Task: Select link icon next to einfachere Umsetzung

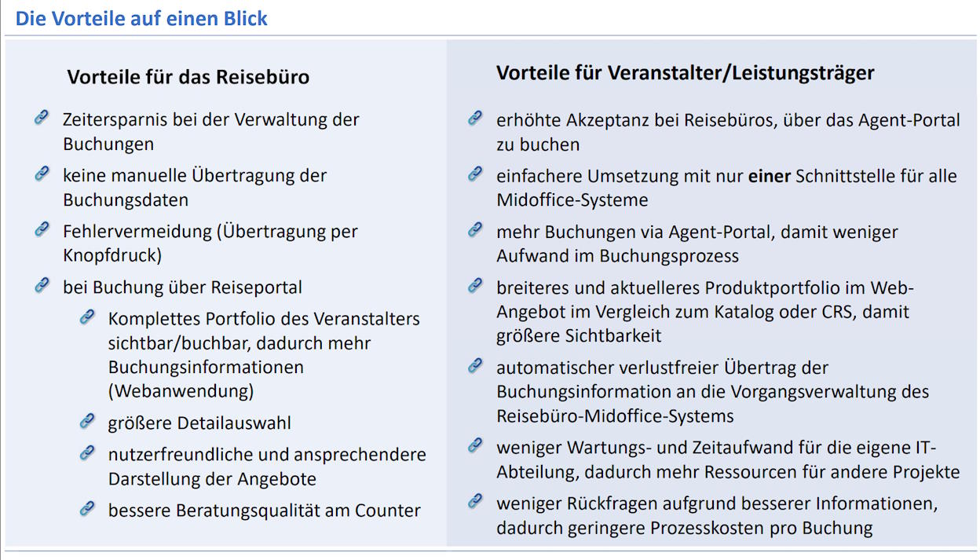Action: pos(475,174)
